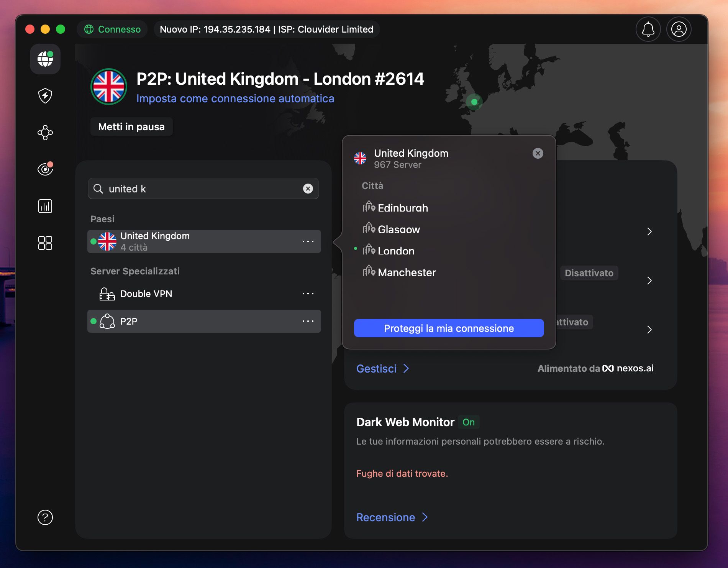Viewport: 728px width, 568px height.
Task: Open Threat Protection shield icon
Action: 45,96
